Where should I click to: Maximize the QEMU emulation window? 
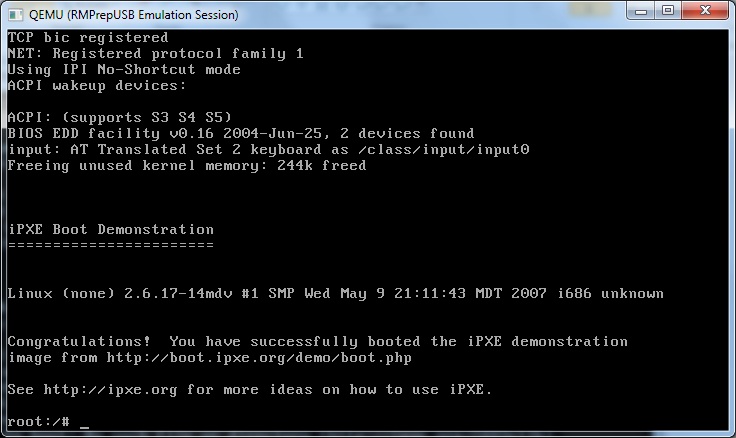(x=667, y=11)
